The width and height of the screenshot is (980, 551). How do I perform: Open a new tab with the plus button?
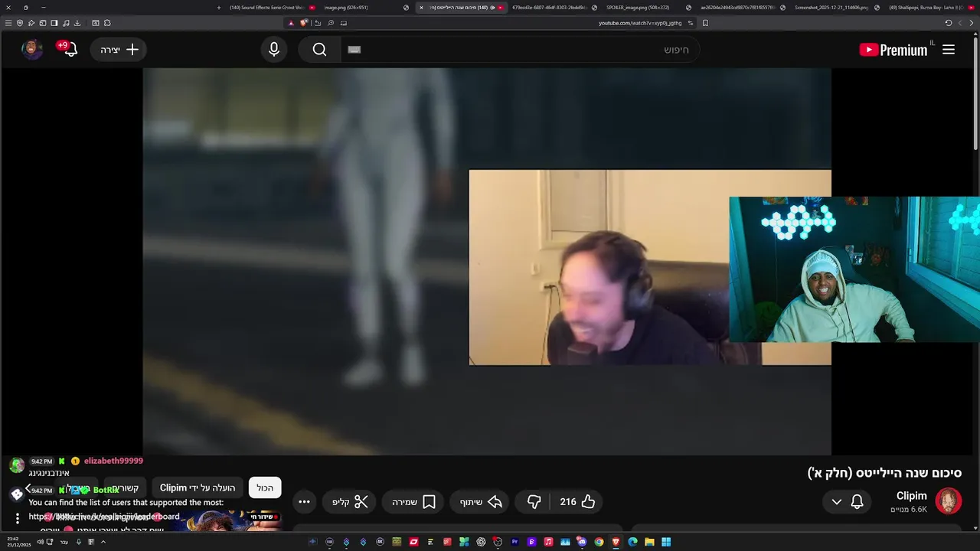tap(219, 8)
